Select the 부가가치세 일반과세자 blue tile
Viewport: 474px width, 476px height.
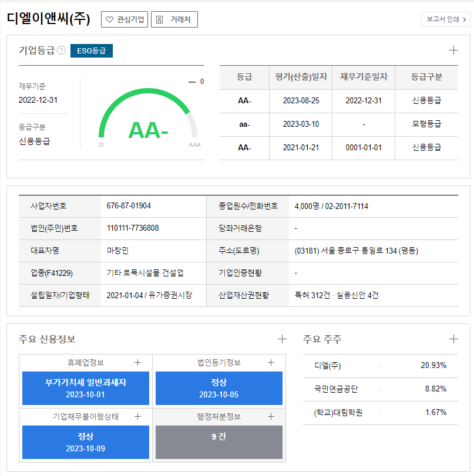pos(86,388)
